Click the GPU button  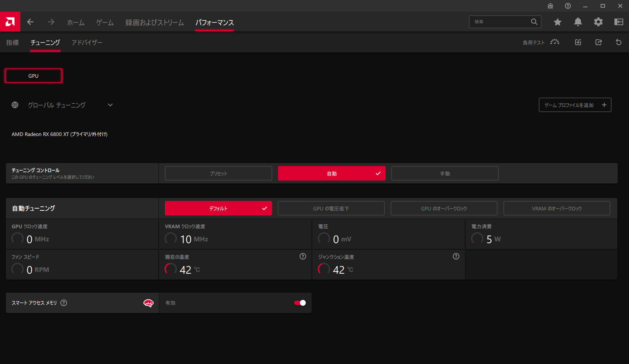[33, 76]
